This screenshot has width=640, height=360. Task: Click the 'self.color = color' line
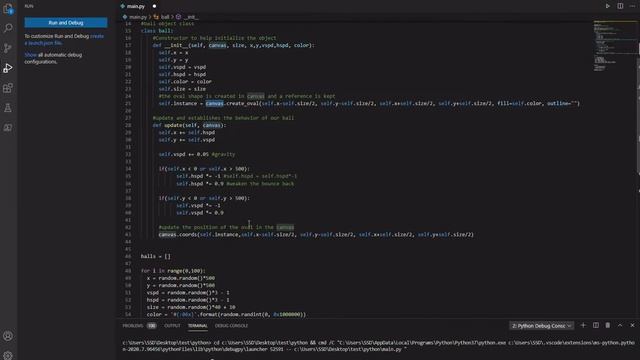[x=185, y=82]
